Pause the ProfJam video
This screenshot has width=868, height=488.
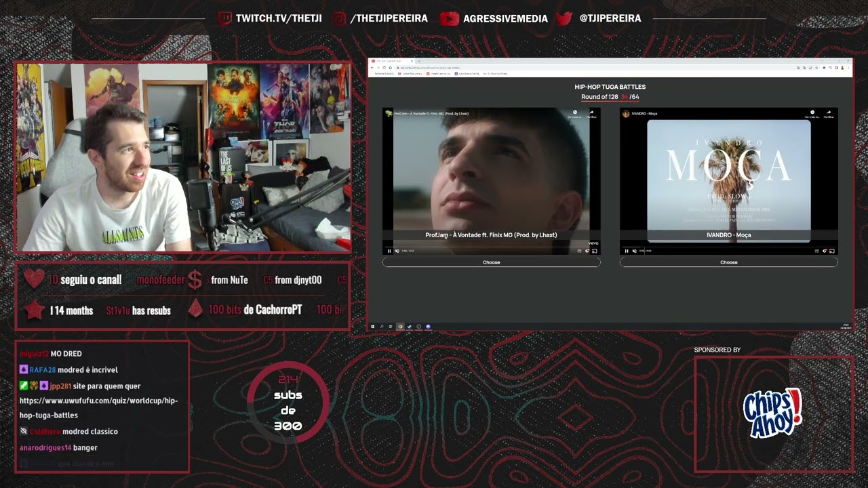pos(389,251)
